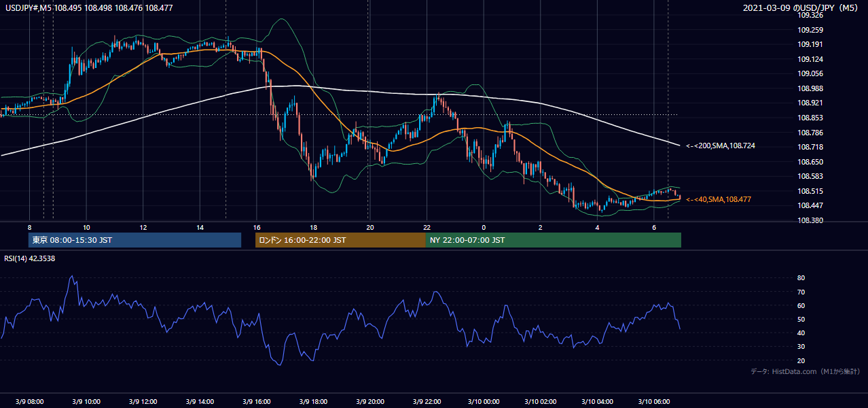The image size is (868, 408).
Task: Click hour label 16 under price chart
Action: tap(257, 227)
